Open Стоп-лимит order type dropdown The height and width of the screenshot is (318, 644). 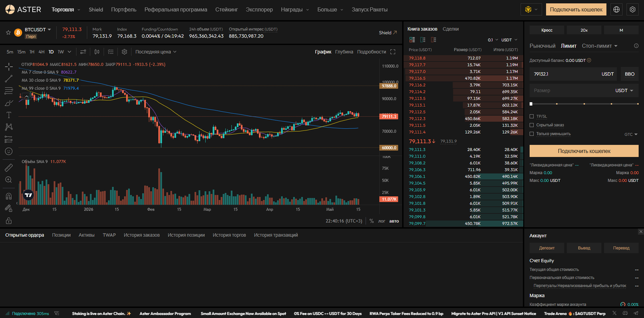[599, 46]
